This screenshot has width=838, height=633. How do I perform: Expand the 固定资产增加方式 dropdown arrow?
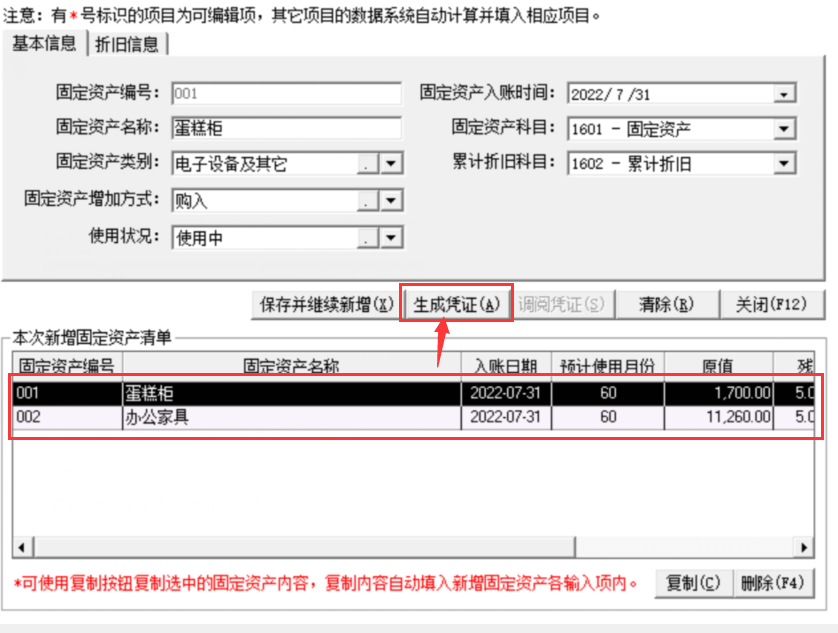[x=391, y=200]
